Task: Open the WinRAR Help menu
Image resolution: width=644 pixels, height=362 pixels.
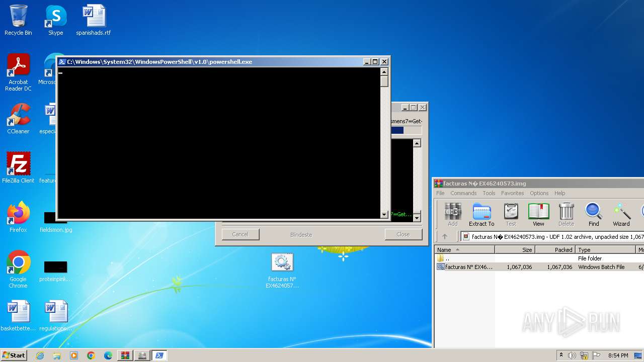Action: click(x=560, y=193)
